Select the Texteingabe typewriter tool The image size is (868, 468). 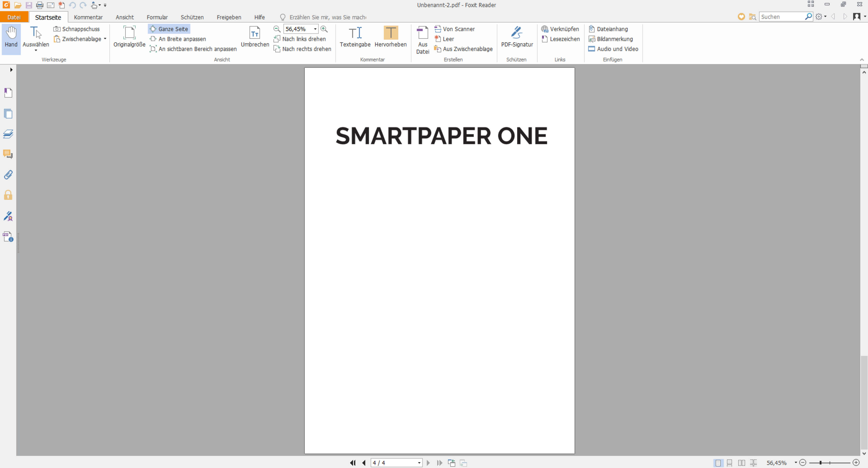[355, 37]
